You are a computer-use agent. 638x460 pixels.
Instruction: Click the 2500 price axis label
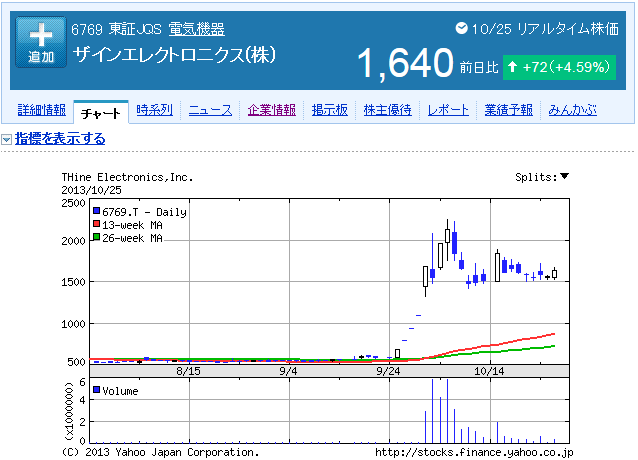click(73, 203)
